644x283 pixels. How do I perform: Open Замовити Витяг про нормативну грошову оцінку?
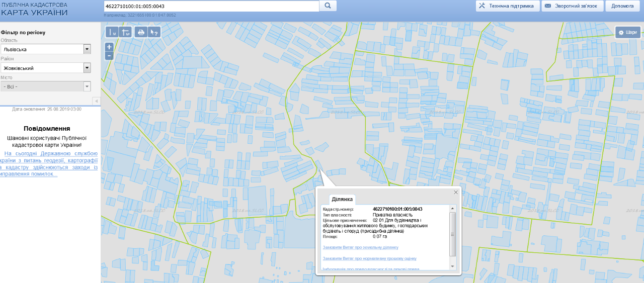(370, 258)
